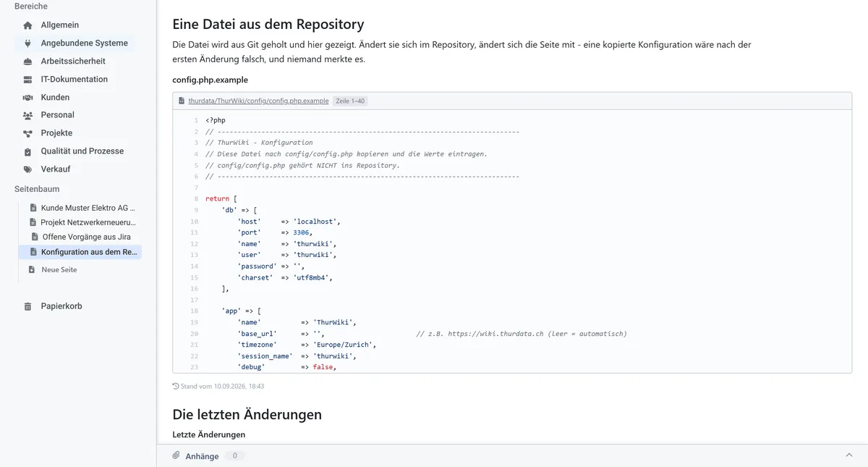Click the file icon of Offene Vorgänge aus Jira
The image size is (868, 467).
coord(35,237)
